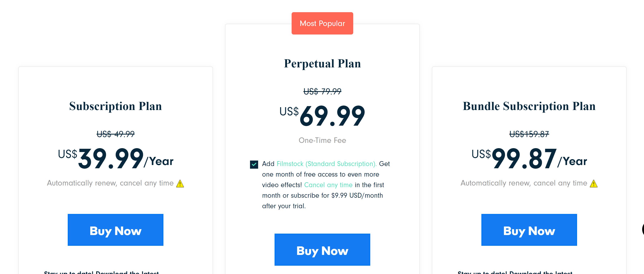This screenshot has height=274, width=644.
Task: Select the Bundle Subscription Plan heading
Action: pos(529,106)
